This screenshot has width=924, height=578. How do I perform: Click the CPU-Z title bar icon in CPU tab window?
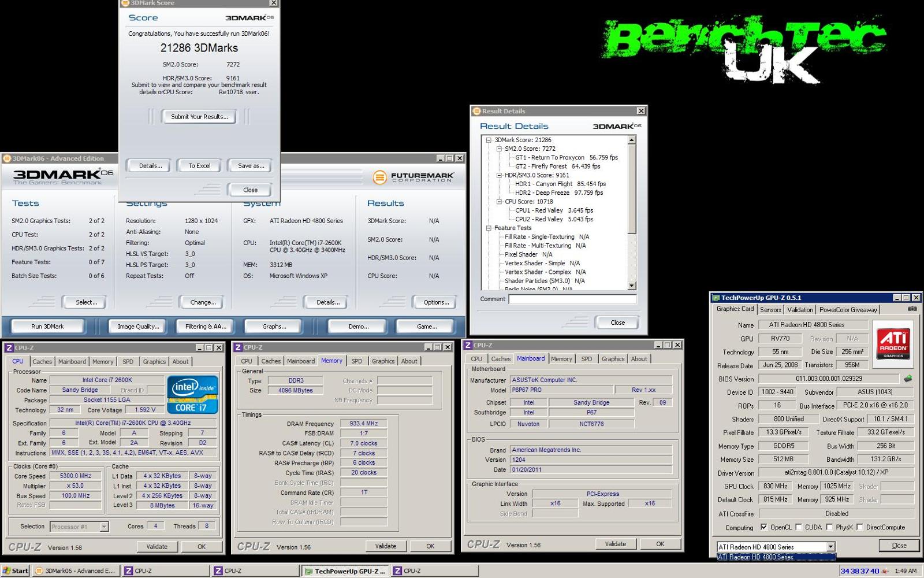tap(9, 348)
